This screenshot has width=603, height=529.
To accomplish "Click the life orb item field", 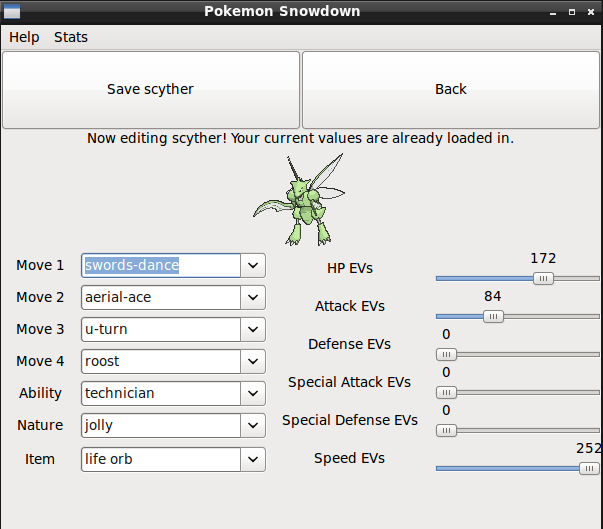I will [x=161, y=459].
